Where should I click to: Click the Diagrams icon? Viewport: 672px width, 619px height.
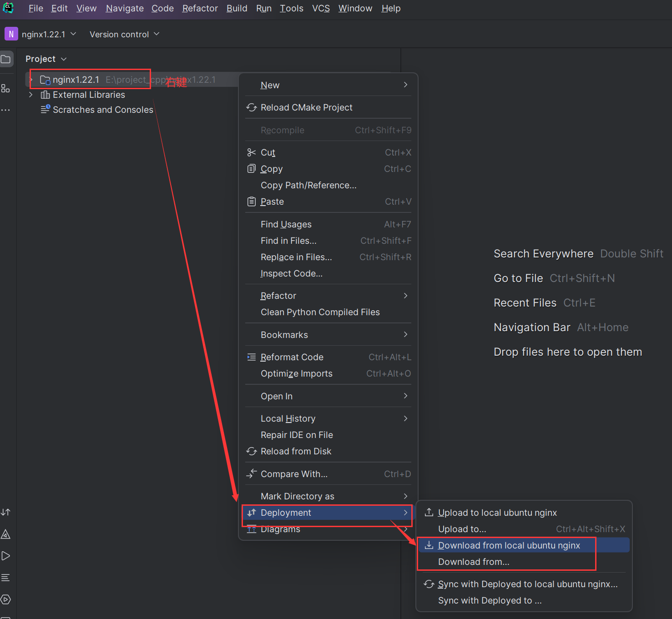click(x=252, y=529)
